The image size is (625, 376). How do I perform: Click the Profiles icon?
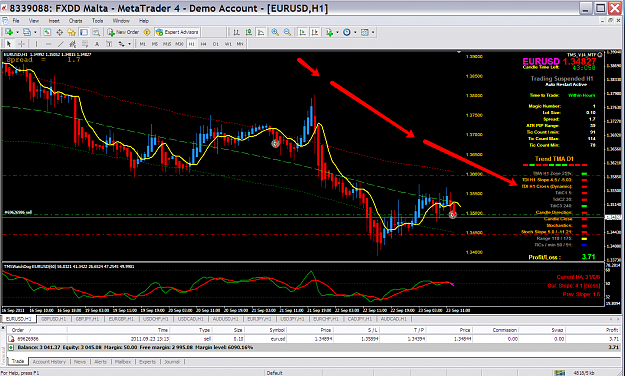[27, 32]
